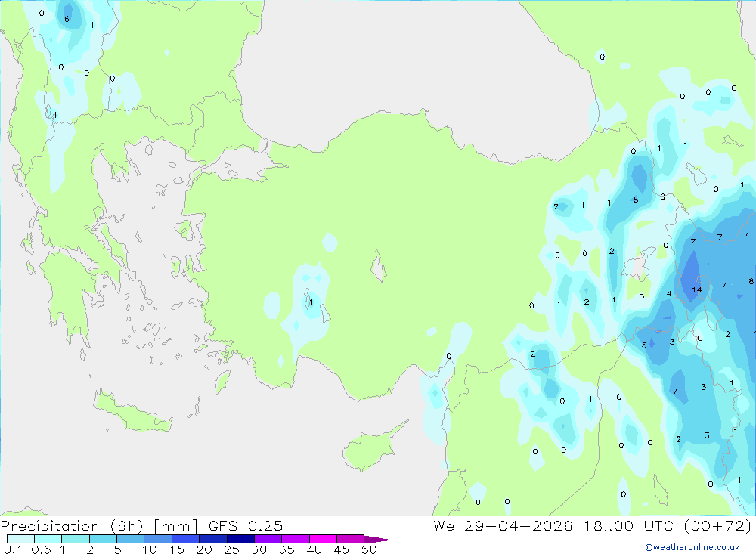The width and height of the screenshot is (756, 554).
Task: Click the '6' precipitation value on the map
Action: 67,19
